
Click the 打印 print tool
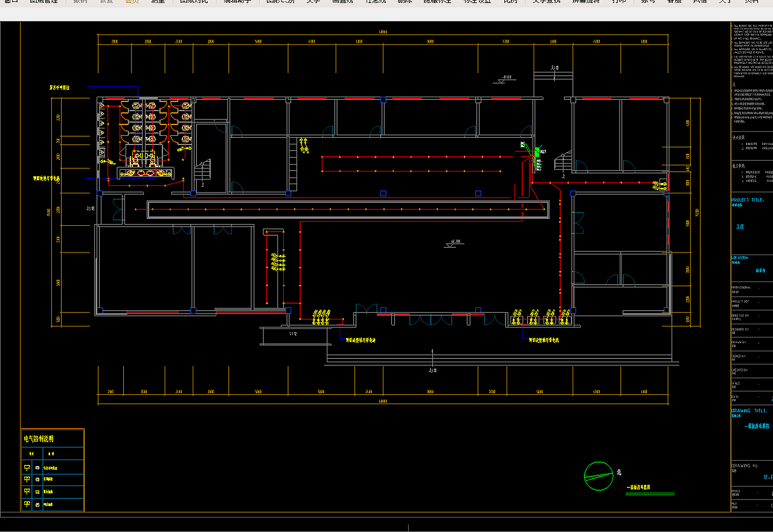[618, 2]
